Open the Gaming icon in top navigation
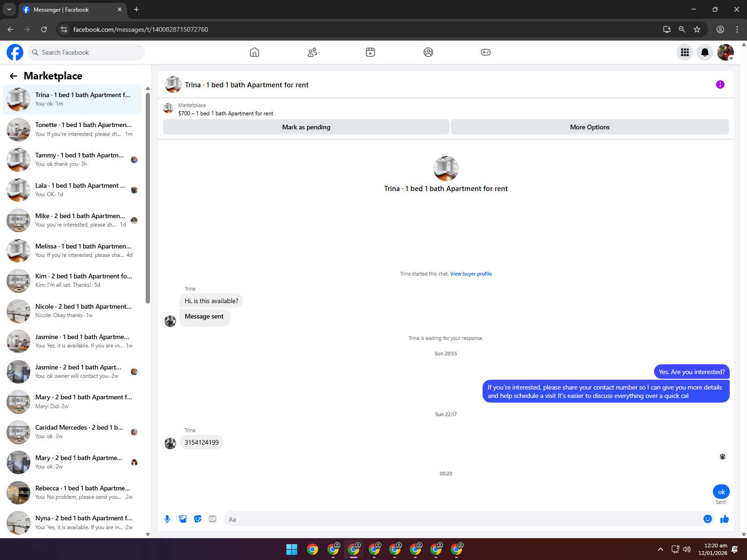The image size is (747, 560). coord(486,52)
